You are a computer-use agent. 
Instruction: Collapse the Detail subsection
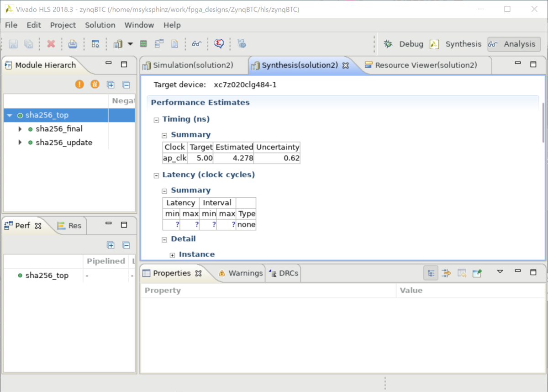click(165, 239)
